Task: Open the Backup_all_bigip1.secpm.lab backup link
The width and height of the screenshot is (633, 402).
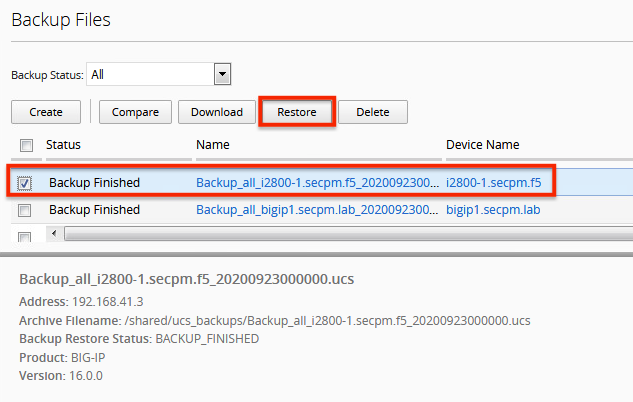Action: [x=316, y=210]
